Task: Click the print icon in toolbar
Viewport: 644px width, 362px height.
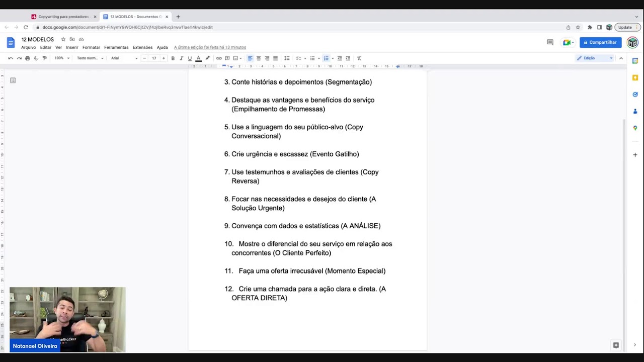Action: click(27, 58)
